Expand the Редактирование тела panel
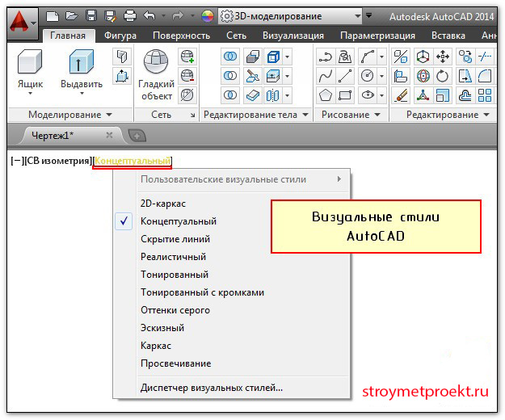This screenshot has width=505, height=420. [x=255, y=115]
